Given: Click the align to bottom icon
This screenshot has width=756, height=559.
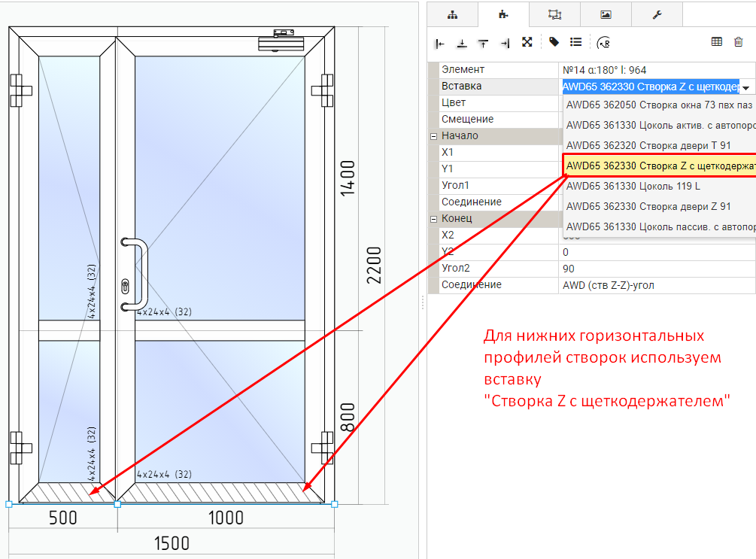Looking at the screenshot, I should (462, 44).
